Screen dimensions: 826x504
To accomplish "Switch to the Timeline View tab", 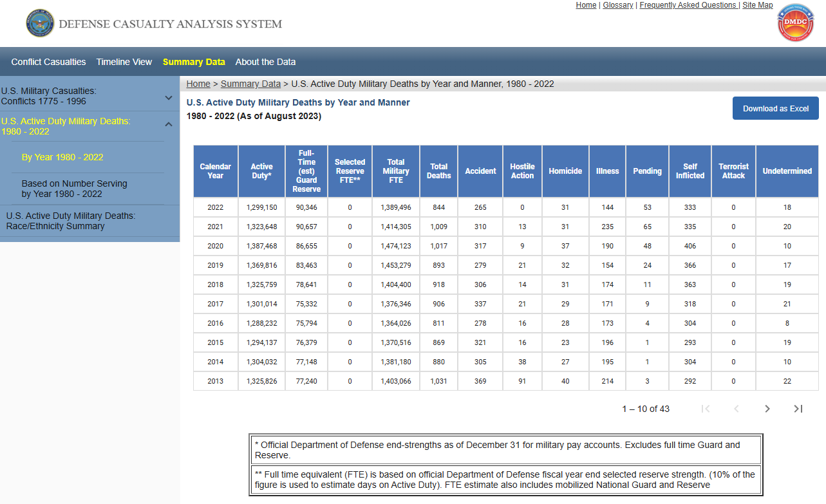I will [124, 62].
